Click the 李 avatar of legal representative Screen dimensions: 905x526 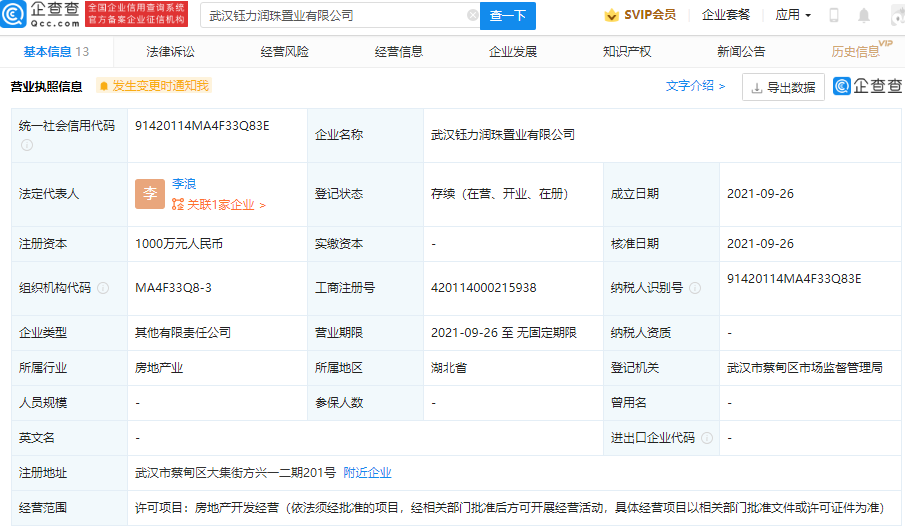point(150,194)
